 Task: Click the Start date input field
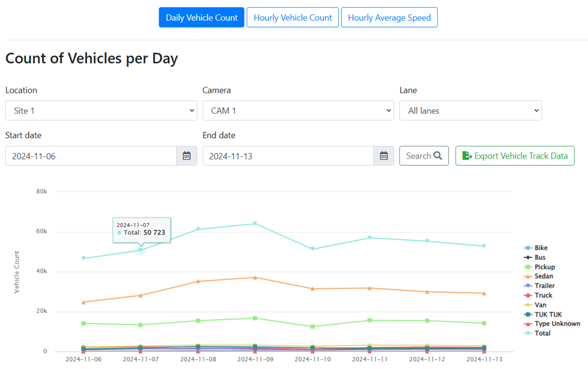point(90,156)
